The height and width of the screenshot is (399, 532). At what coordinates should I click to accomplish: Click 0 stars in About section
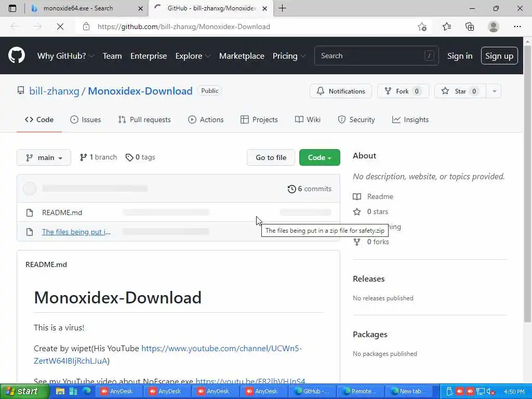[370, 211]
